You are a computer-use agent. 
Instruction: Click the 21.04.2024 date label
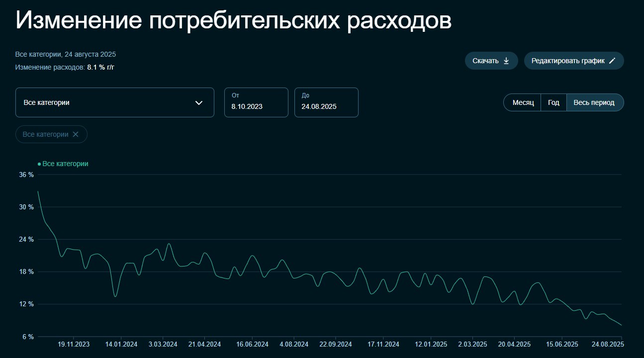pos(205,344)
